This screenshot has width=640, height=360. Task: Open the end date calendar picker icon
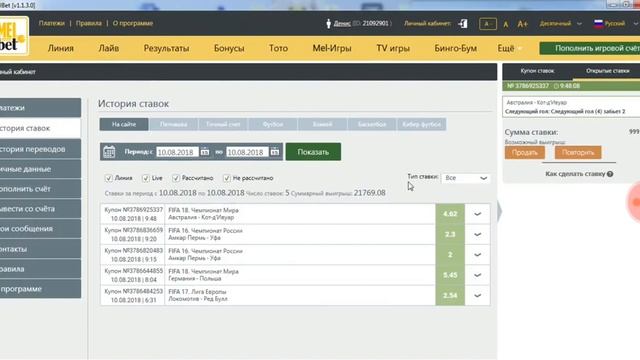click(x=275, y=152)
